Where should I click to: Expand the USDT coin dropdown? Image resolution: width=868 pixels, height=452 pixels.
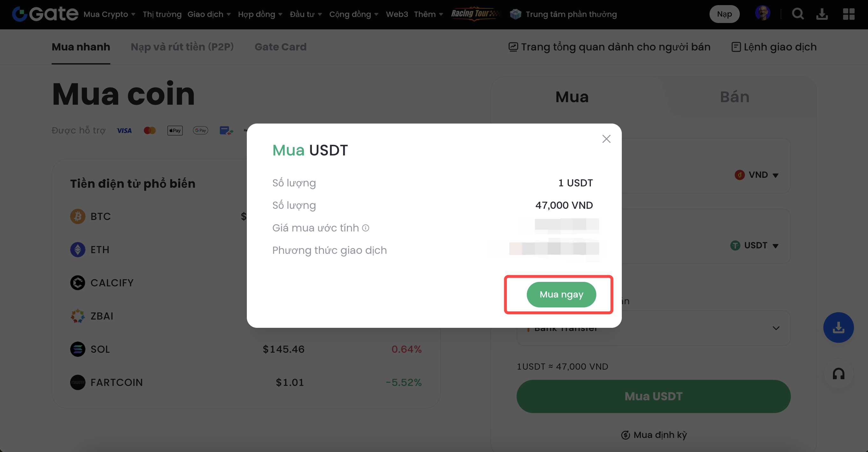coord(755,245)
